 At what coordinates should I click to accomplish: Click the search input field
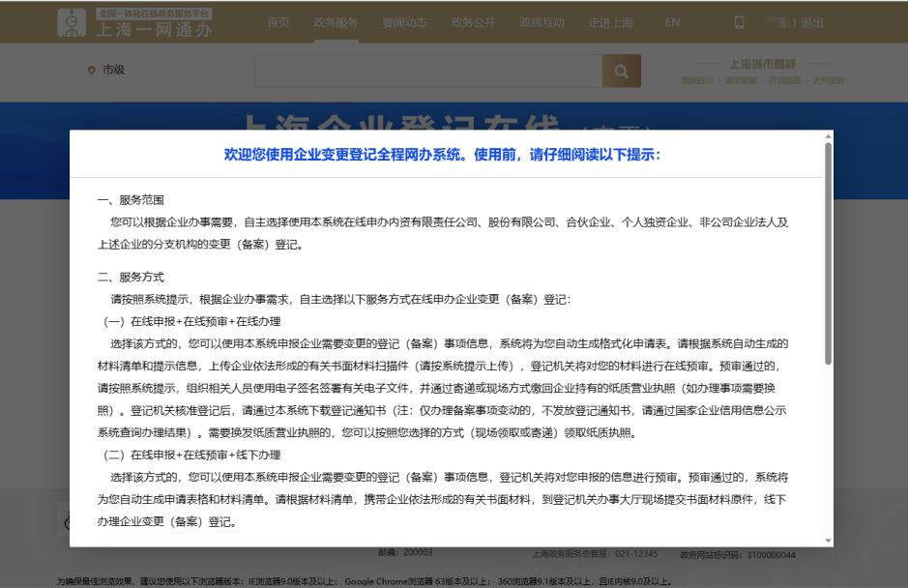point(425,70)
